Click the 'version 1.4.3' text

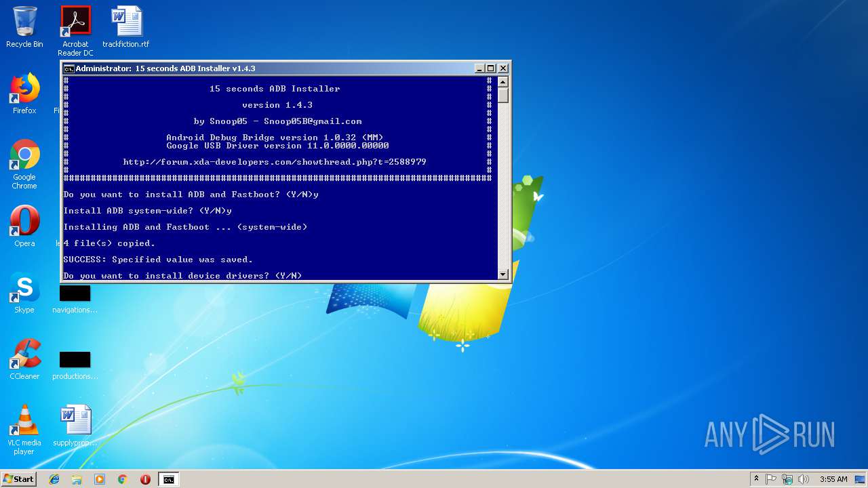tap(277, 105)
